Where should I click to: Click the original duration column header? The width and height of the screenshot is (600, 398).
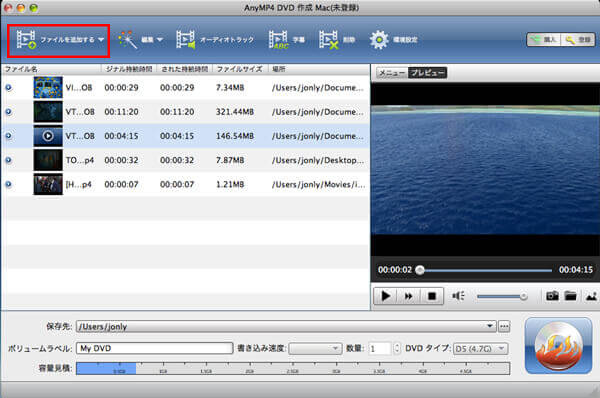pos(129,69)
